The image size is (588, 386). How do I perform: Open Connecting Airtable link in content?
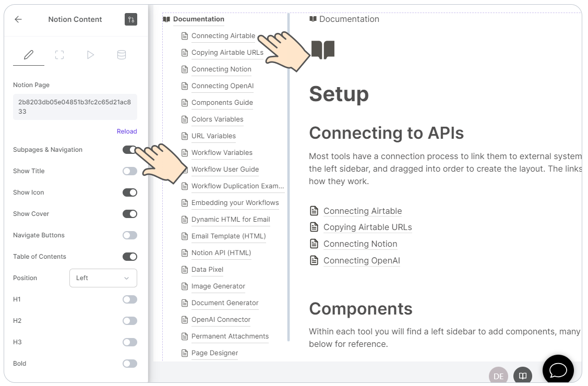[363, 211]
